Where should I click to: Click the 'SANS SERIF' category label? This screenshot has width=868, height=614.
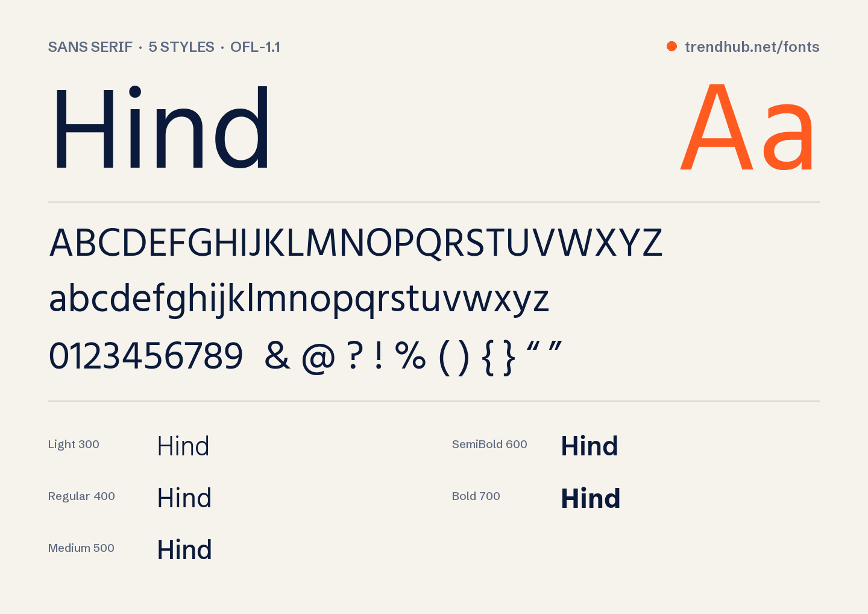[90, 47]
